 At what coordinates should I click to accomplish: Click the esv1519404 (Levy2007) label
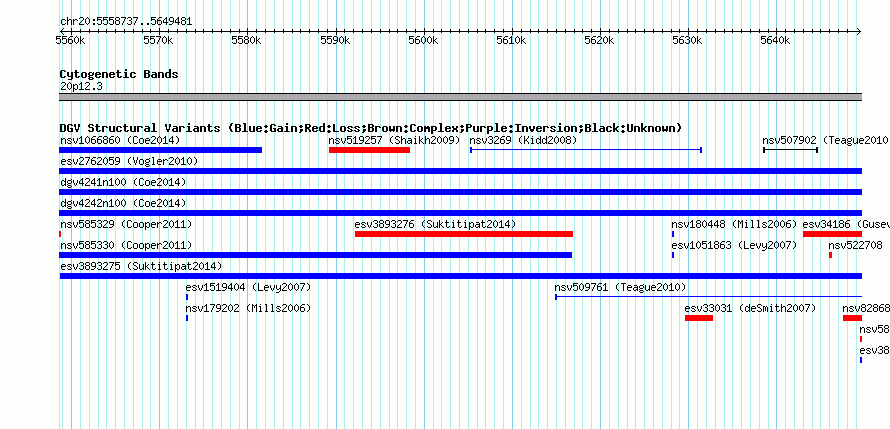248,287
